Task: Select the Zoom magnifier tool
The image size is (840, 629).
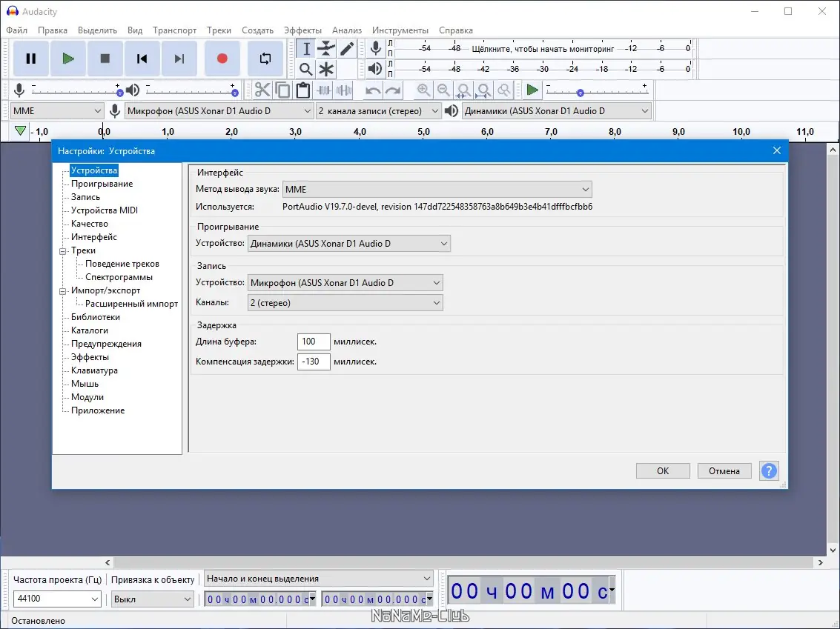Action: [305, 70]
